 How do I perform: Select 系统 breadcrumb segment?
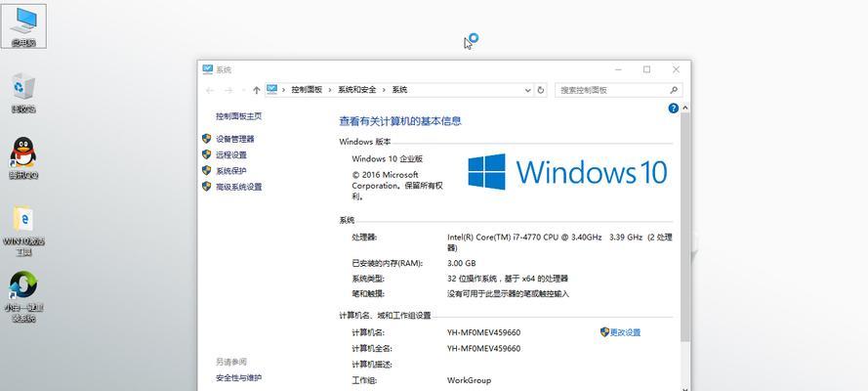[399, 90]
